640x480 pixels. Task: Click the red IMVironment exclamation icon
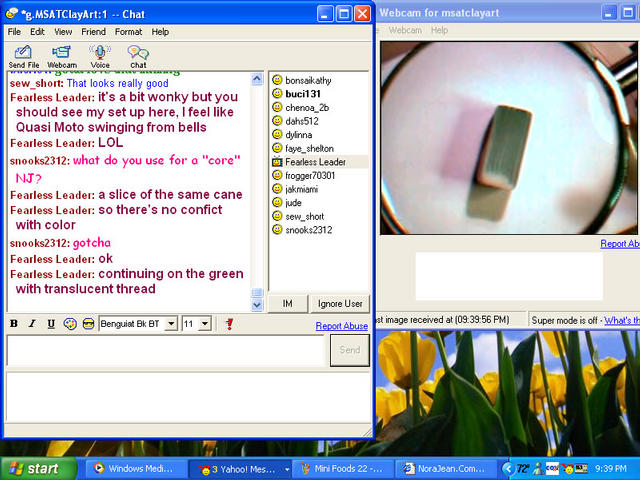click(x=229, y=324)
